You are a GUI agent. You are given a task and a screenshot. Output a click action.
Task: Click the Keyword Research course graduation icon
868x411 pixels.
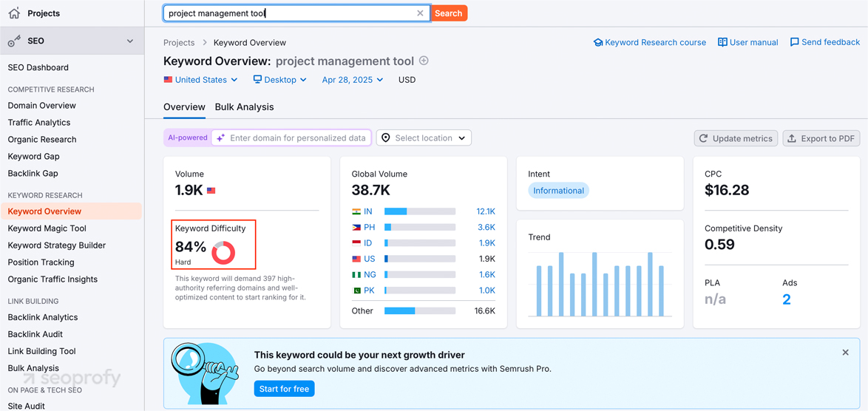click(598, 43)
